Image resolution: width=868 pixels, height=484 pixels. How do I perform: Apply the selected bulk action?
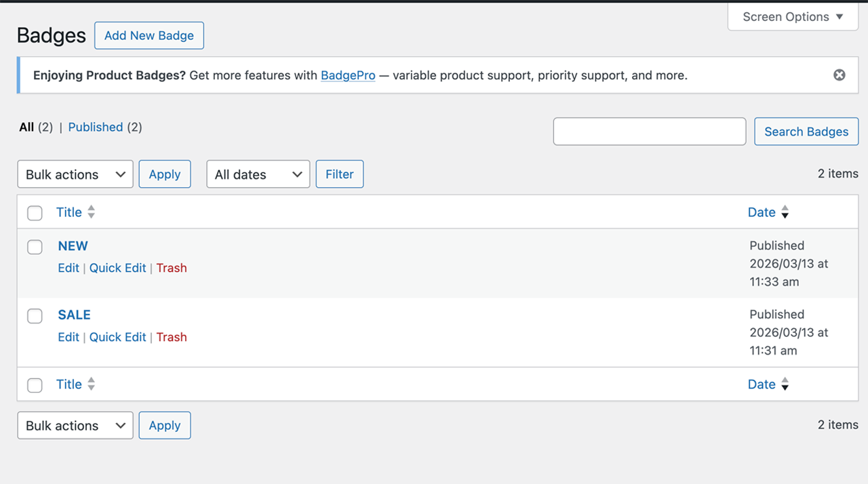(x=164, y=174)
